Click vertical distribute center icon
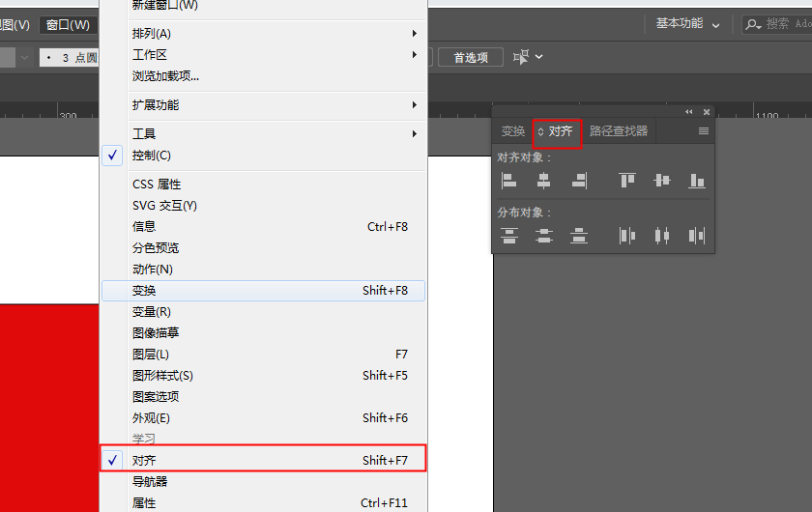This screenshot has width=812, height=512. pos(543,236)
